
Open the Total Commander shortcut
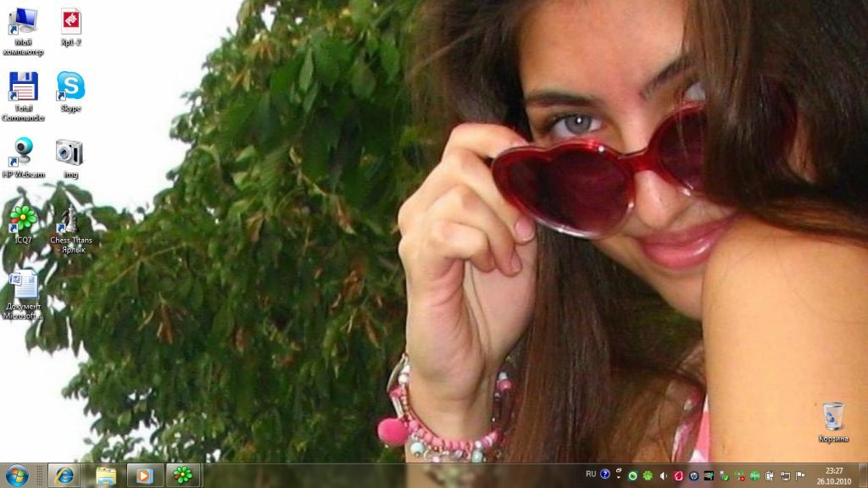24,88
